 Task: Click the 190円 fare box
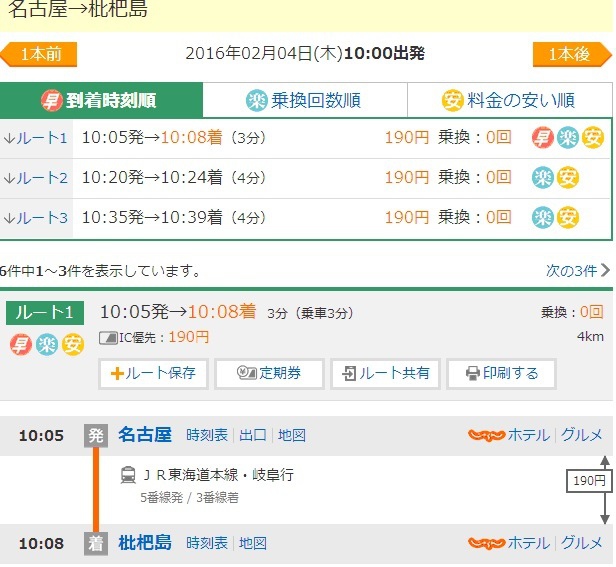(589, 481)
